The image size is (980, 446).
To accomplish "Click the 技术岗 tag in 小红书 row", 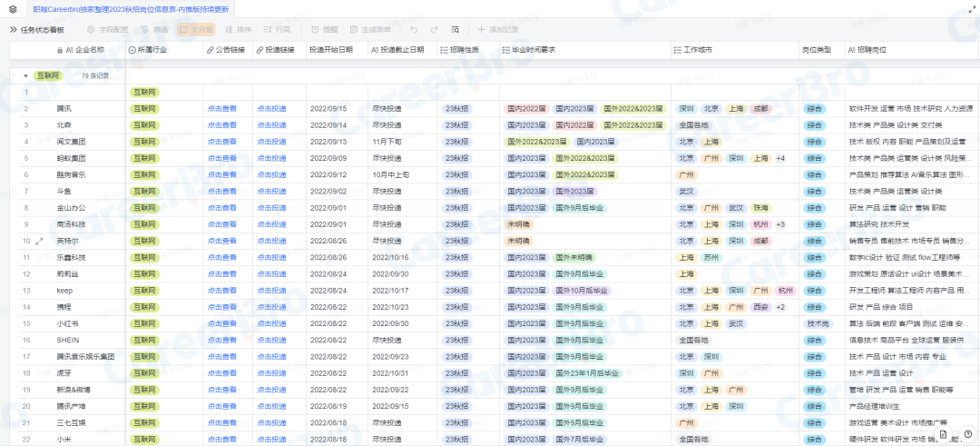I will tap(817, 324).
